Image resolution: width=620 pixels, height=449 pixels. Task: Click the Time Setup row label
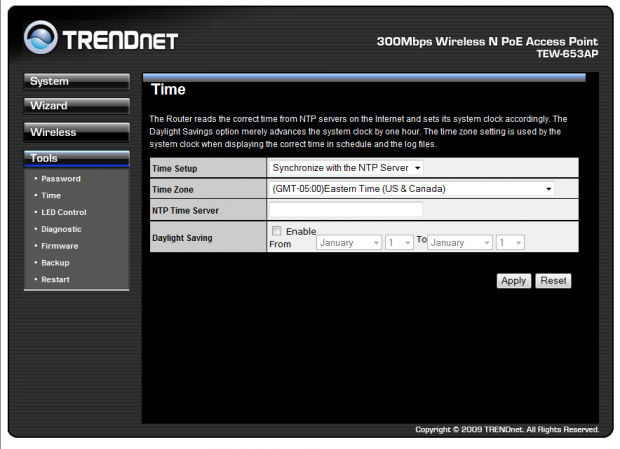(174, 168)
